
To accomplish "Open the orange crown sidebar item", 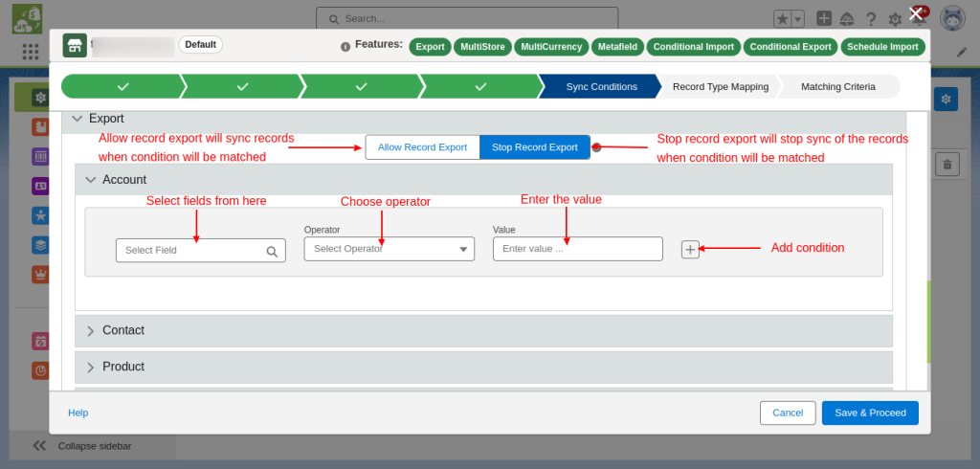I will (x=40, y=275).
